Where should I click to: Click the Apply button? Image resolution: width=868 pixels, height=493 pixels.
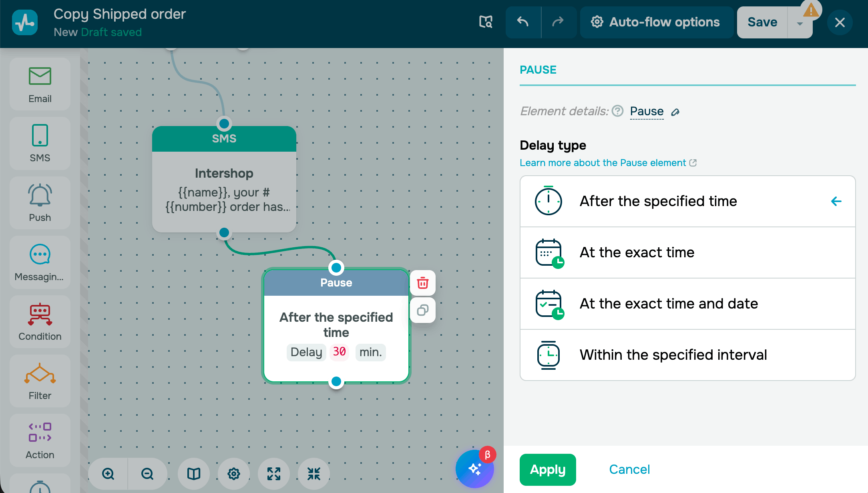pyautogui.click(x=547, y=469)
